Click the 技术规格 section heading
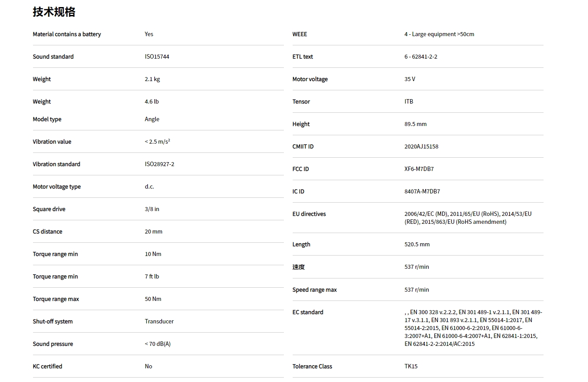This screenshot has width=588, height=382. [x=54, y=12]
